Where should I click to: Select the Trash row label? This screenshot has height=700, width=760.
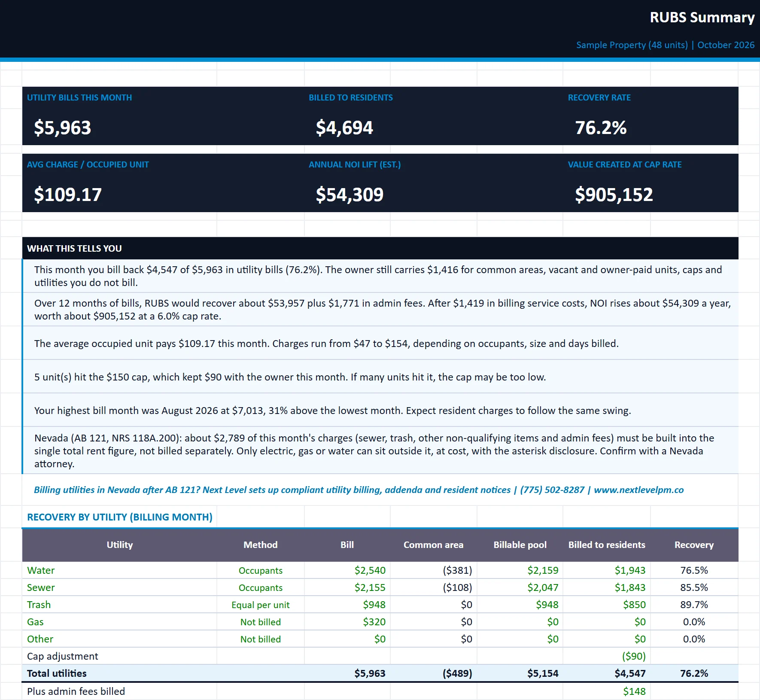click(x=39, y=605)
